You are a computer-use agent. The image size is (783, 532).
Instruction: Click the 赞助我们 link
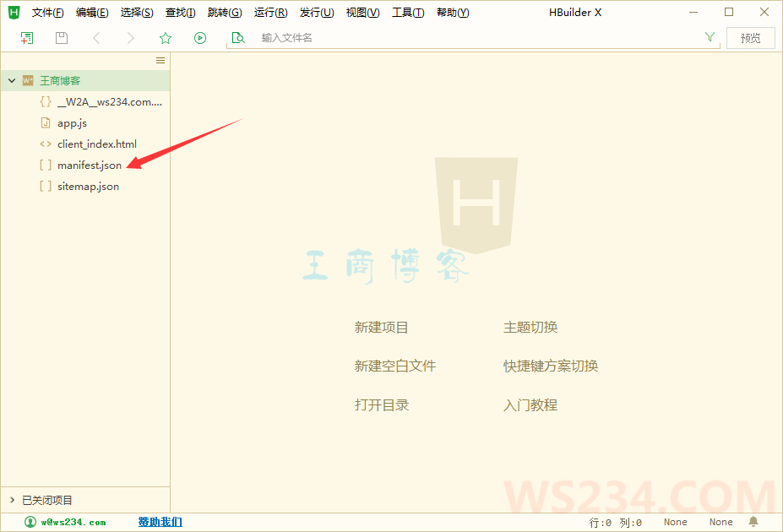160,522
